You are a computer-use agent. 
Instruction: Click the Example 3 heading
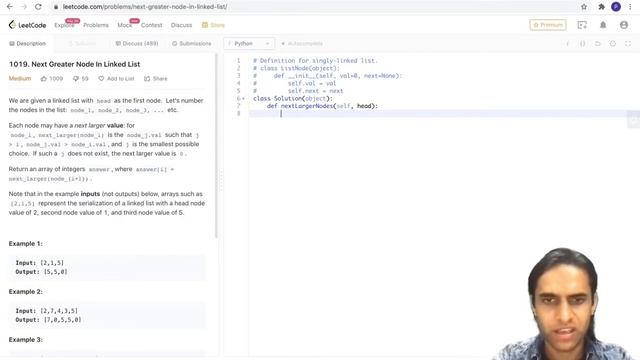pos(26,340)
